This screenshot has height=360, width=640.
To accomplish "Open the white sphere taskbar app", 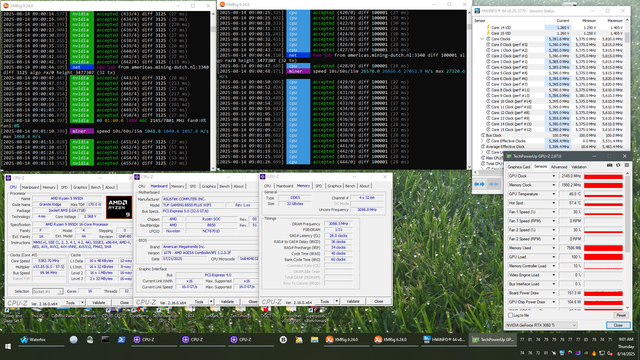I will coord(73,340).
